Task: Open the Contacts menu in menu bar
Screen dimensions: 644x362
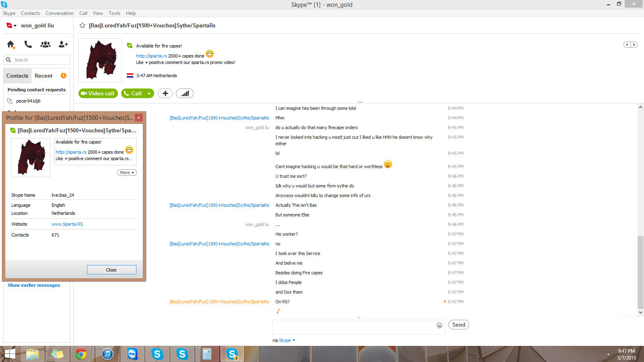Action: tap(30, 13)
